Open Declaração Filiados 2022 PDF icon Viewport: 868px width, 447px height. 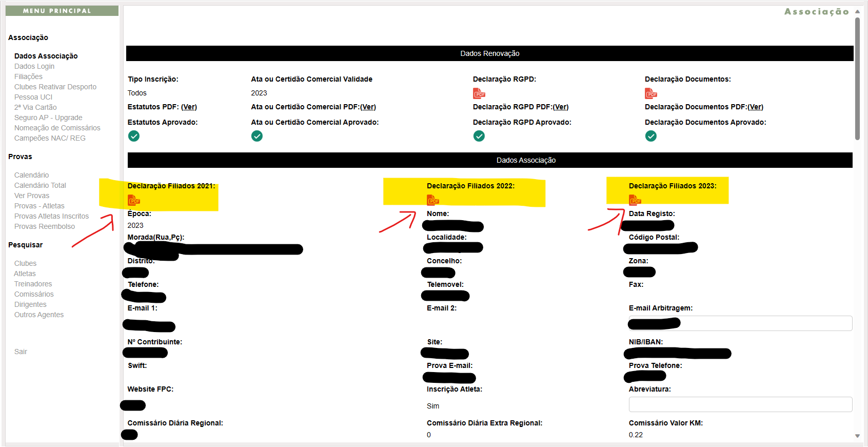coord(432,200)
